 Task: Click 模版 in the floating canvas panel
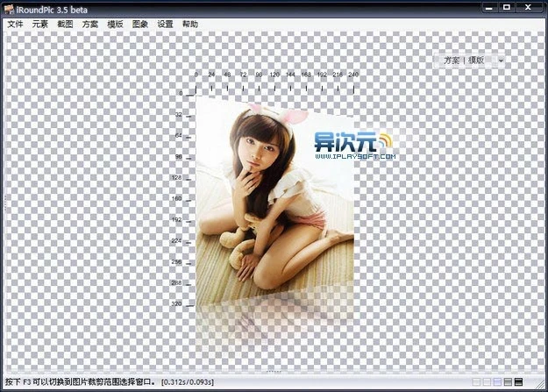coord(476,61)
